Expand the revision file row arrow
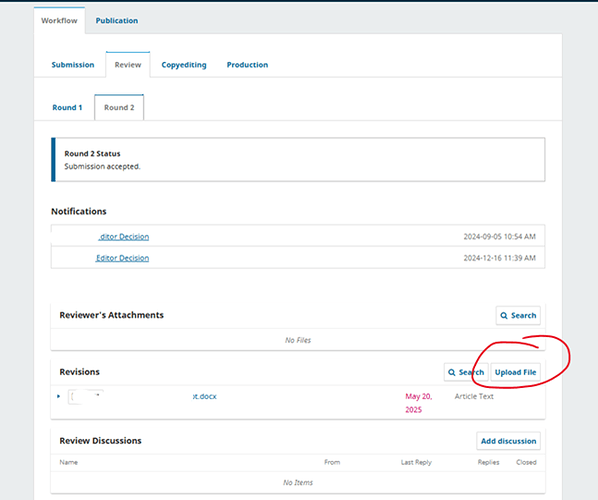598x500 pixels. click(58, 396)
